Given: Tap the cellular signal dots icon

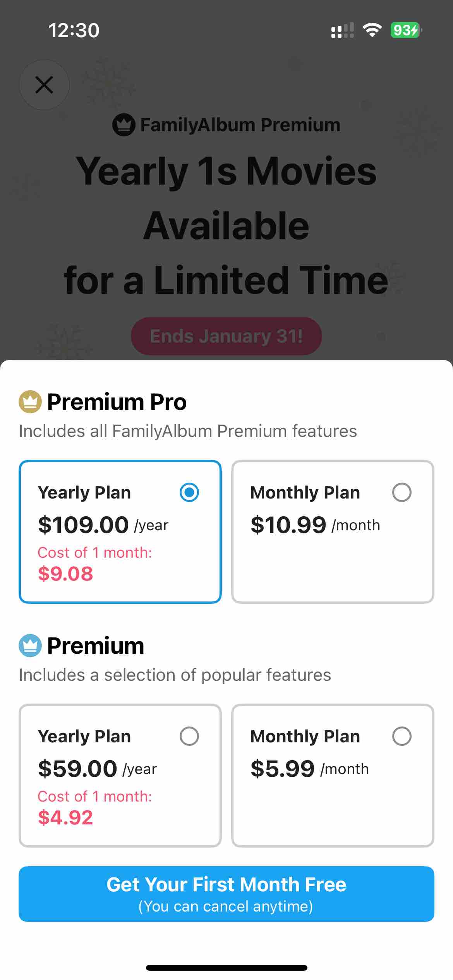Looking at the screenshot, I should [x=343, y=30].
